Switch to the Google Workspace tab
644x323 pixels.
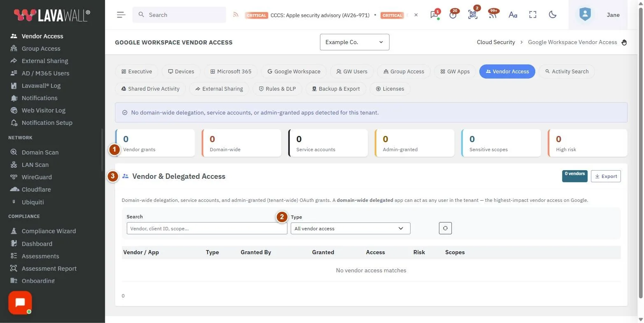(294, 71)
